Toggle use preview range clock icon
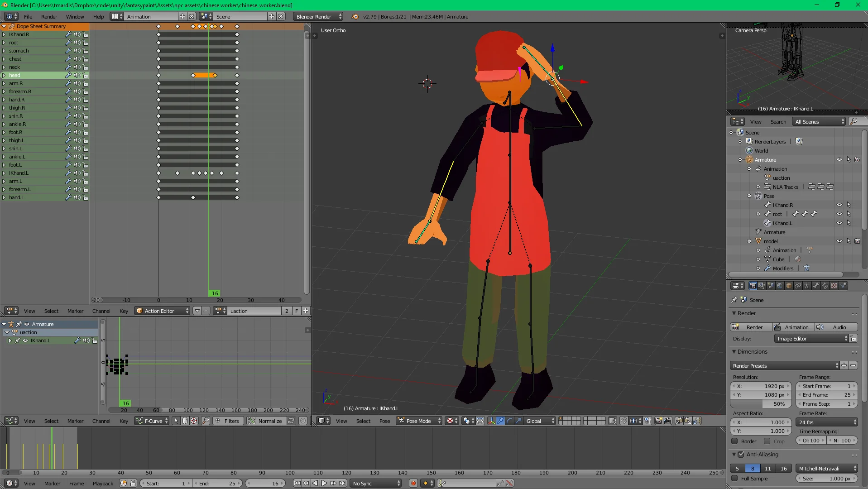Viewport: 868px width, 489px height. pos(124,483)
